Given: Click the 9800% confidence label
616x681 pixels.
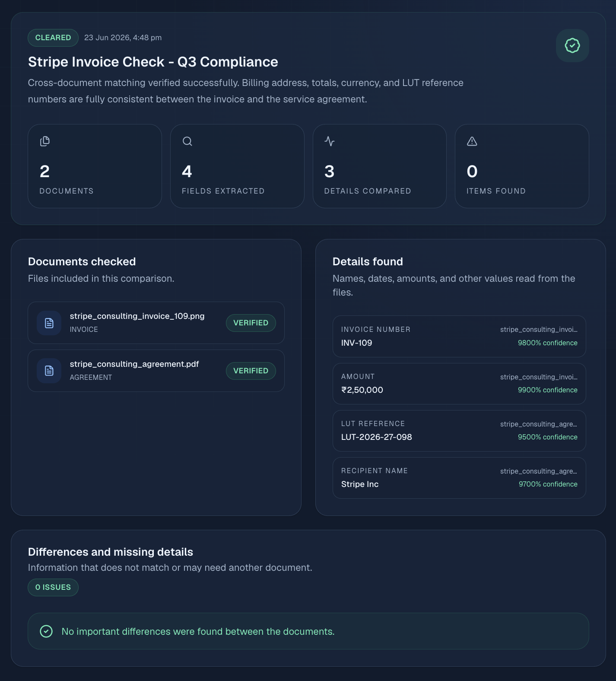Looking at the screenshot, I should pos(548,343).
